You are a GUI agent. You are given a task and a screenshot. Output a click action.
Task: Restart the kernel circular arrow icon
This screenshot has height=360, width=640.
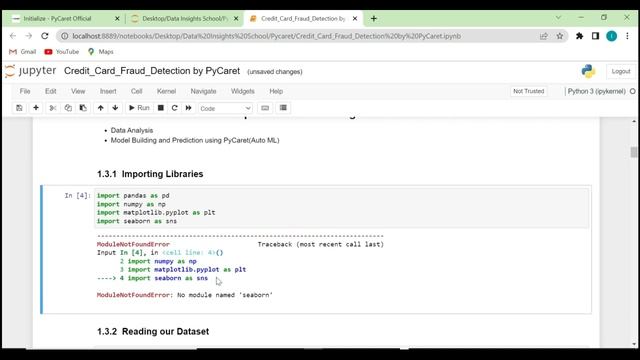tap(175, 108)
